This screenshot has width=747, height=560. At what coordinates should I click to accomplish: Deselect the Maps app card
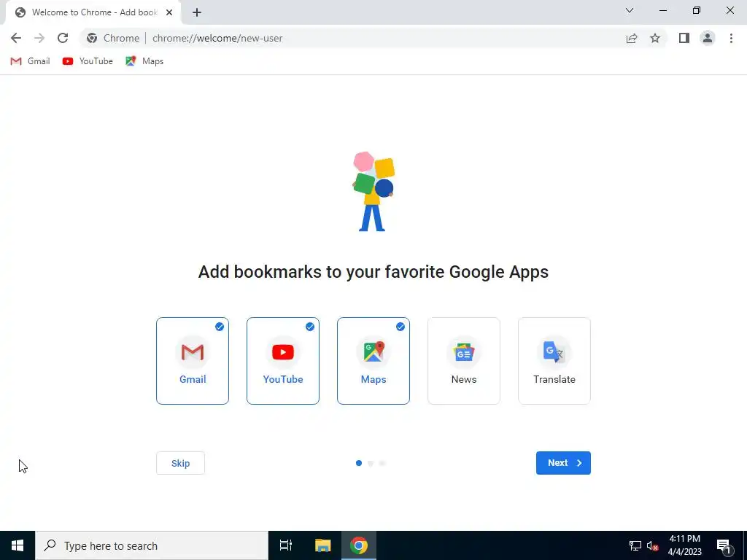coord(373,361)
